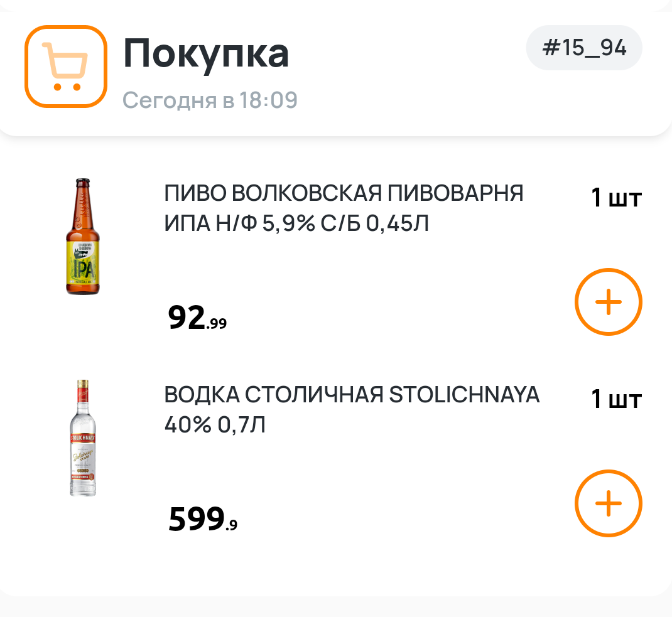This screenshot has width=672, height=617.
Task: Click the orange shopping cart icon
Action: tap(66, 66)
